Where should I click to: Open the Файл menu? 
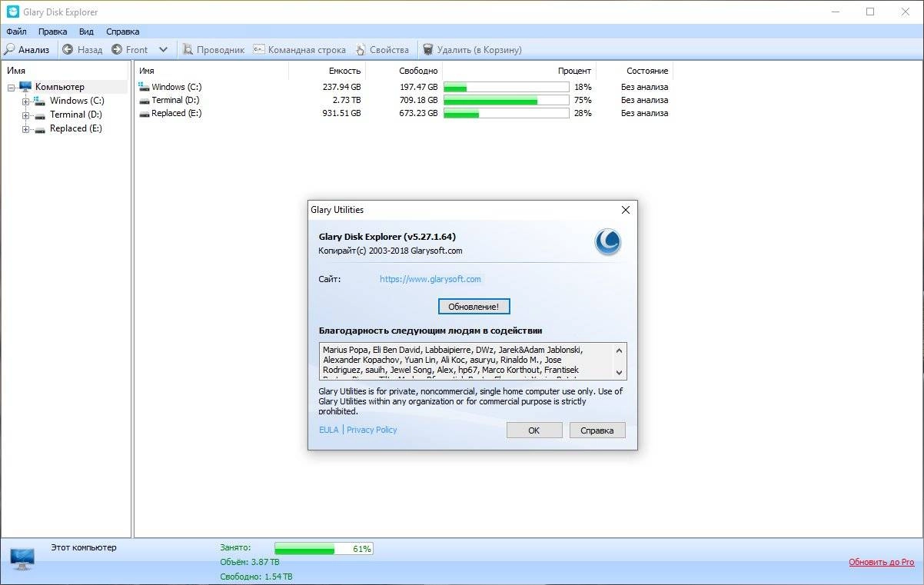tap(16, 32)
